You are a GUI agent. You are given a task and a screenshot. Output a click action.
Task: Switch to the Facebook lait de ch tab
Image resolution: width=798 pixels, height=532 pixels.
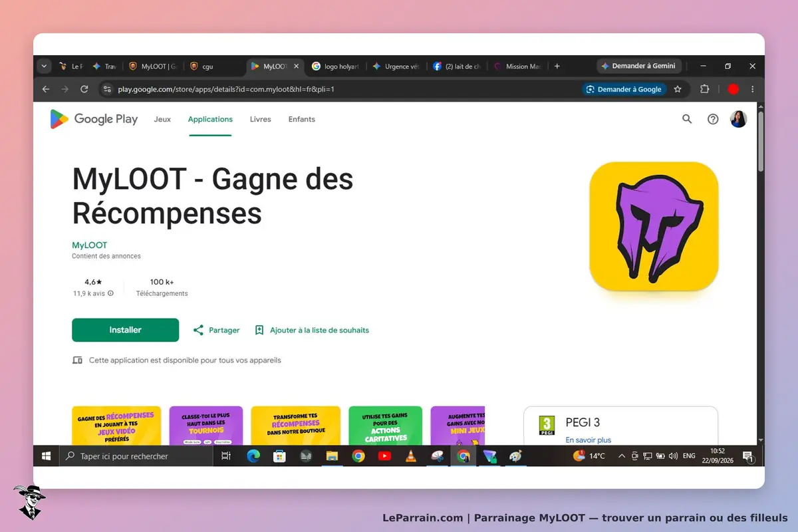coord(458,66)
